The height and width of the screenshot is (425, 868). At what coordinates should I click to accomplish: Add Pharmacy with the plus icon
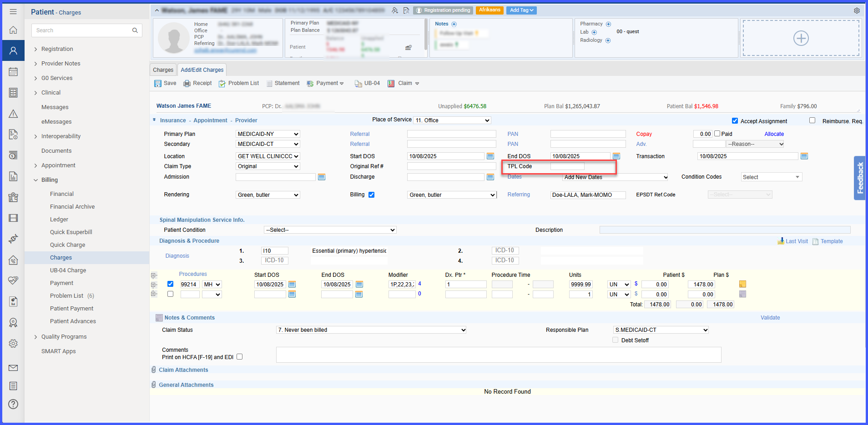pos(608,24)
